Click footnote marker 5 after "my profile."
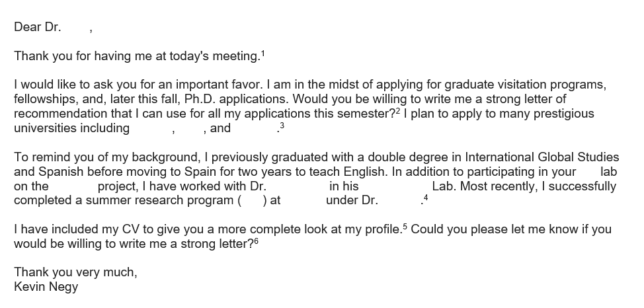644x308 pixels. pyautogui.click(x=405, y=226)
